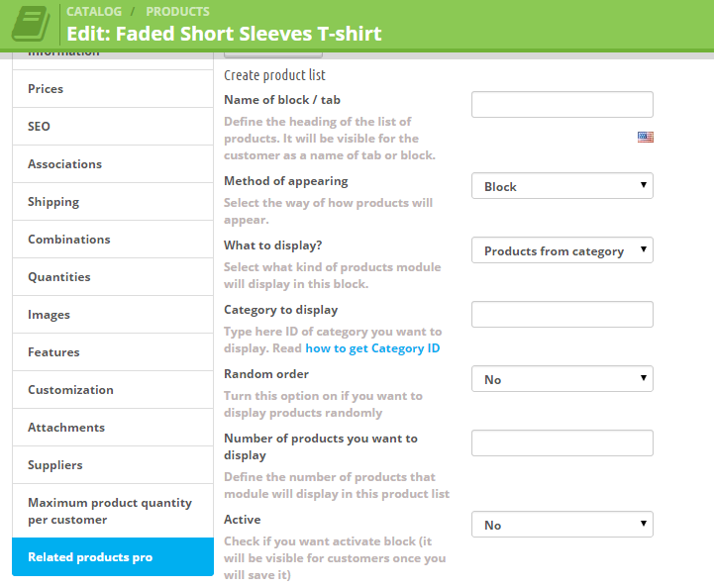This screenshot has width=714, height=588.
Task: Open the Method of appearing dropdown
Action: (561, 186)
